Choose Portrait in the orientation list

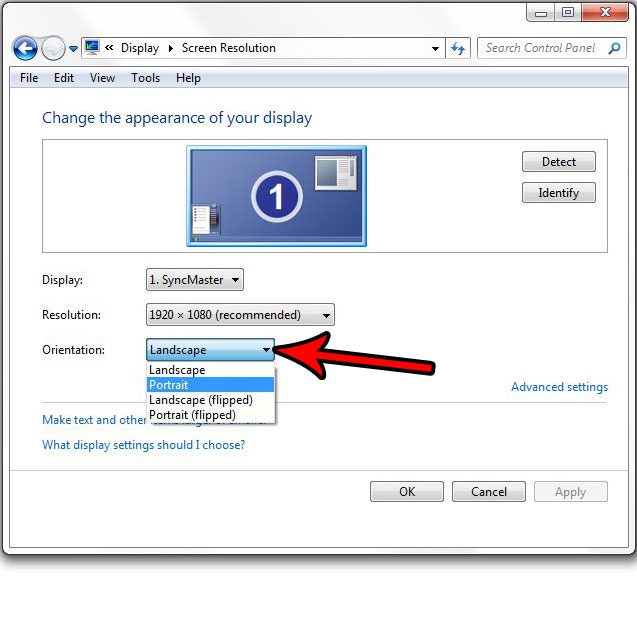click(210, 385)
